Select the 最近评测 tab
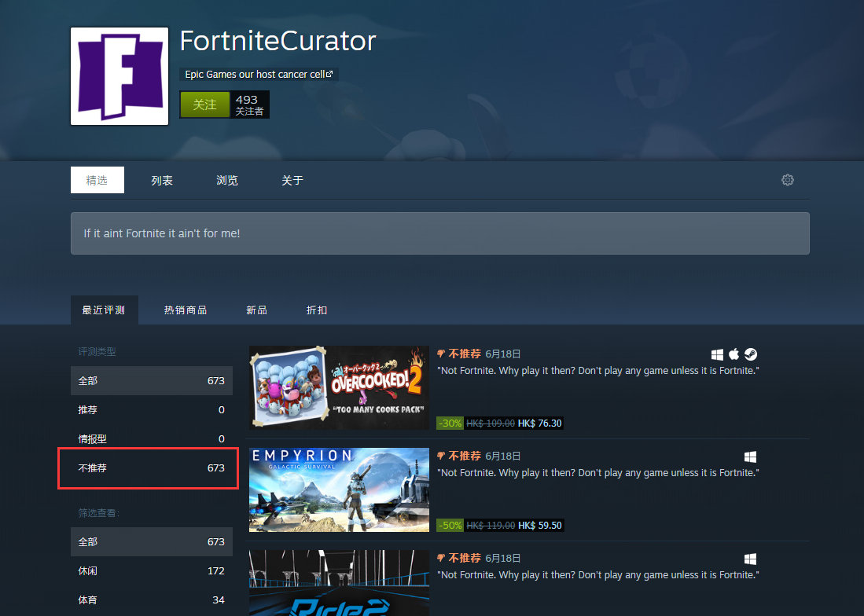 [104, 310]
